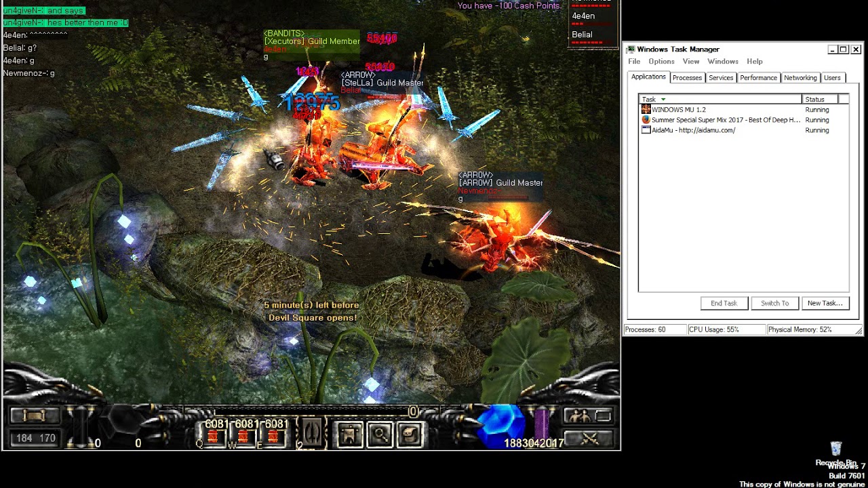The height and width of the screenshot is (488, 868).
Task: Click the [Xecutors] Guild Member name tag
Action: 312,41
